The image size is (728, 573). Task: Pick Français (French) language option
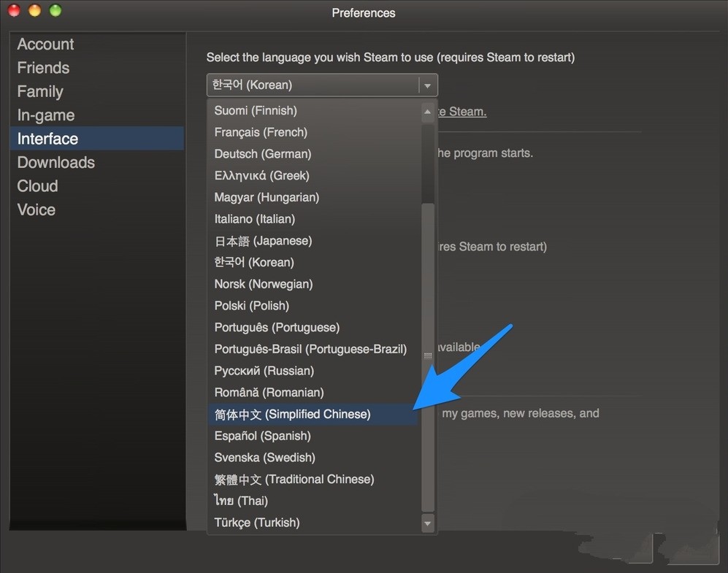click(x=261, y=132)
